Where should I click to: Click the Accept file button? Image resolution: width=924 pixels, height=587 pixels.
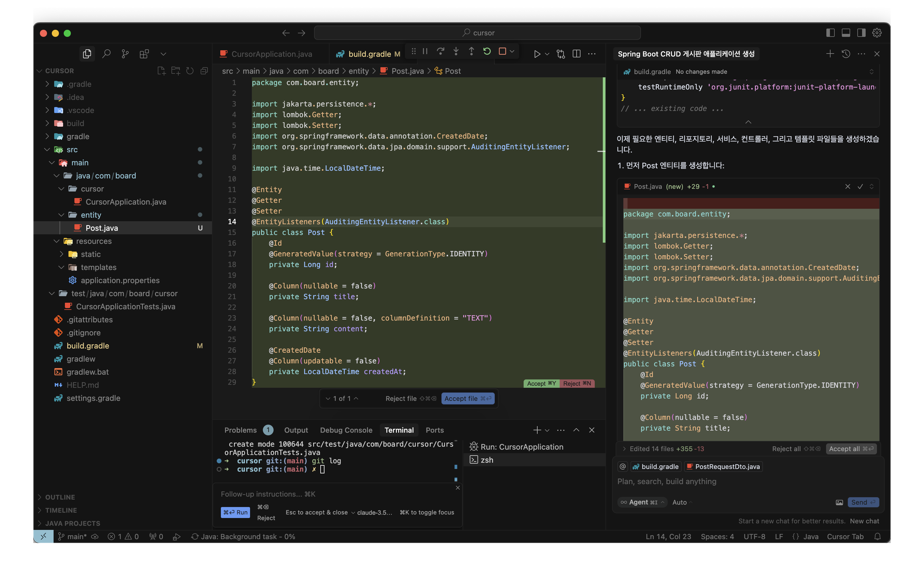coord(467,398)
